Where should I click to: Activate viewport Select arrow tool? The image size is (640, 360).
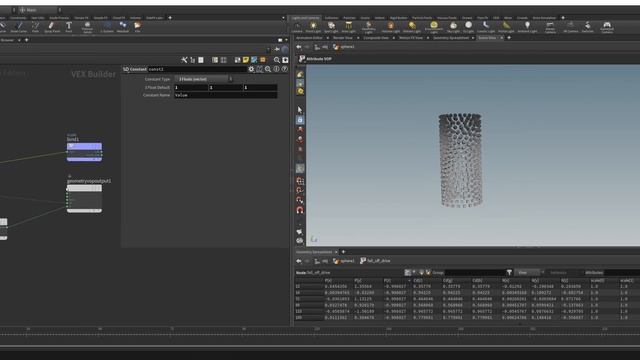pos(300,110)
